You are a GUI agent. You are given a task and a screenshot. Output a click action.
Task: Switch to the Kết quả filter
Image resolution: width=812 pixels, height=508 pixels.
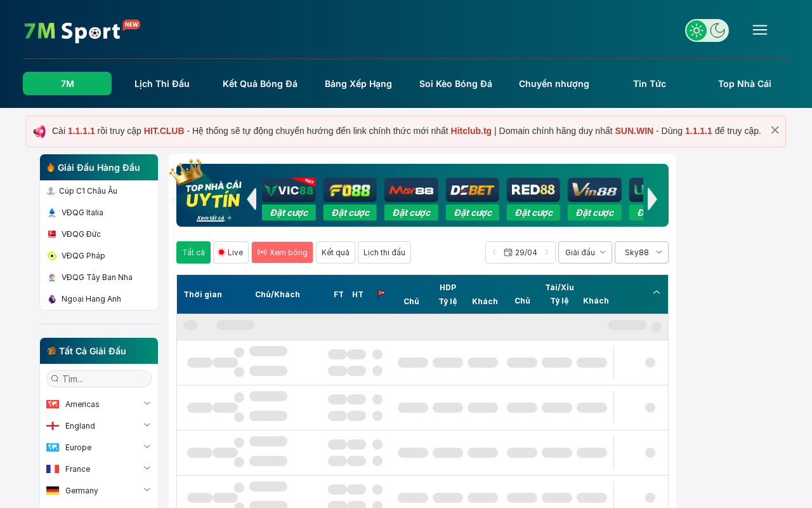click(x=336, y=252)
